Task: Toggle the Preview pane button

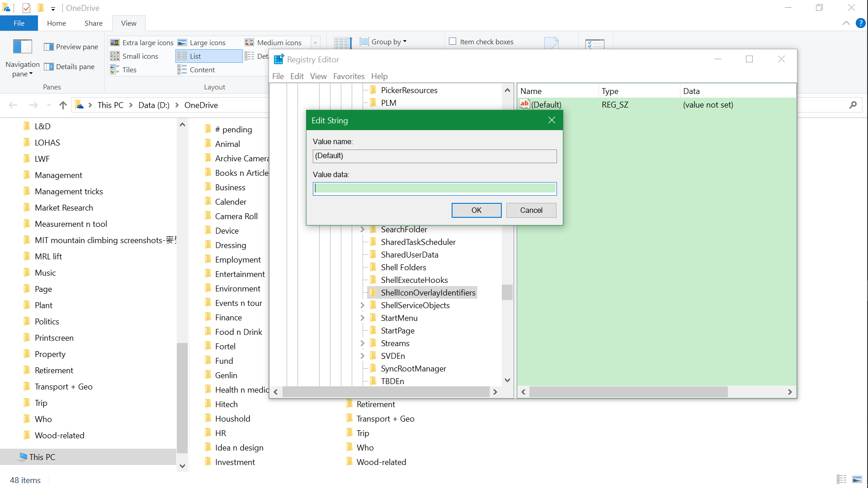Action: click(71, 47)
